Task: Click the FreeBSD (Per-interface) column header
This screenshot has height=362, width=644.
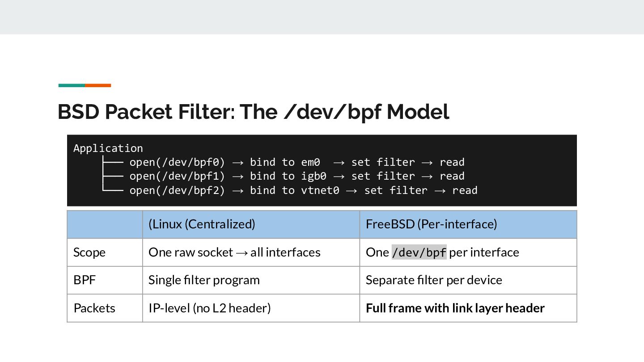Action: 431,224
